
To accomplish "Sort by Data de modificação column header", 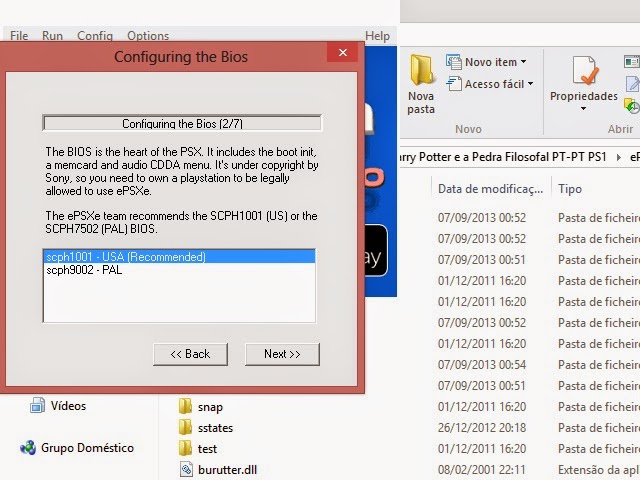I will pos(491,189).
